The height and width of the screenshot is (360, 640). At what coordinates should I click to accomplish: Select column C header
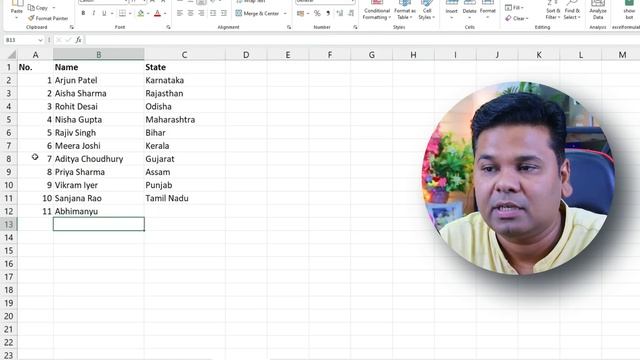pos(184,55)
